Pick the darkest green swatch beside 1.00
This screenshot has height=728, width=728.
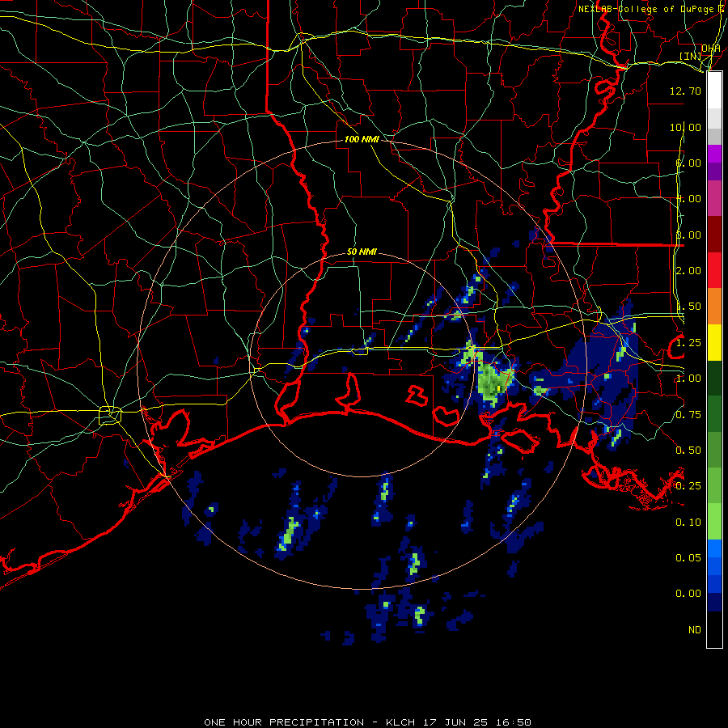click(x=714, y=378)
